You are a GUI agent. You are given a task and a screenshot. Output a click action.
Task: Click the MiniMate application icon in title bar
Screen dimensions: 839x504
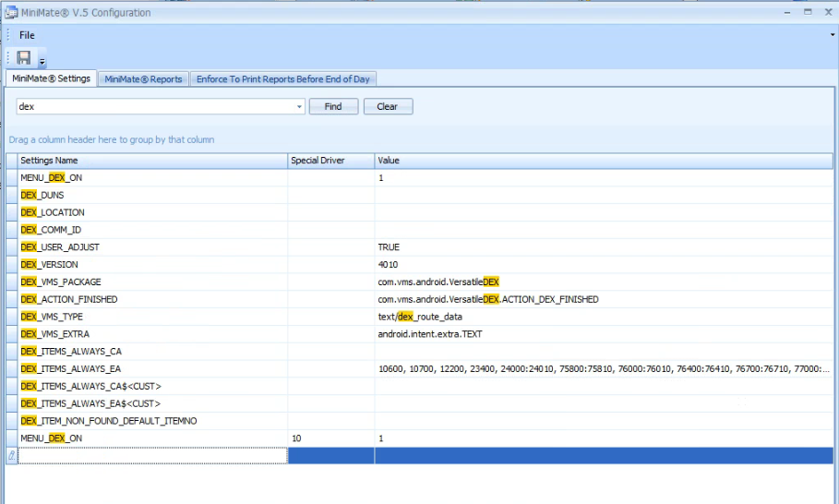coord(11,12)
